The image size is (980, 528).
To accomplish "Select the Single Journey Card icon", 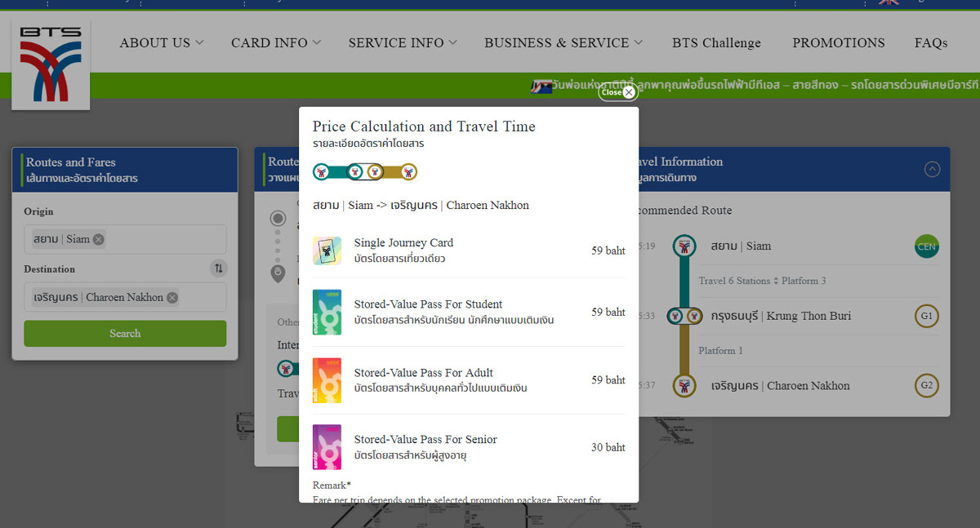I will (327, 251).
